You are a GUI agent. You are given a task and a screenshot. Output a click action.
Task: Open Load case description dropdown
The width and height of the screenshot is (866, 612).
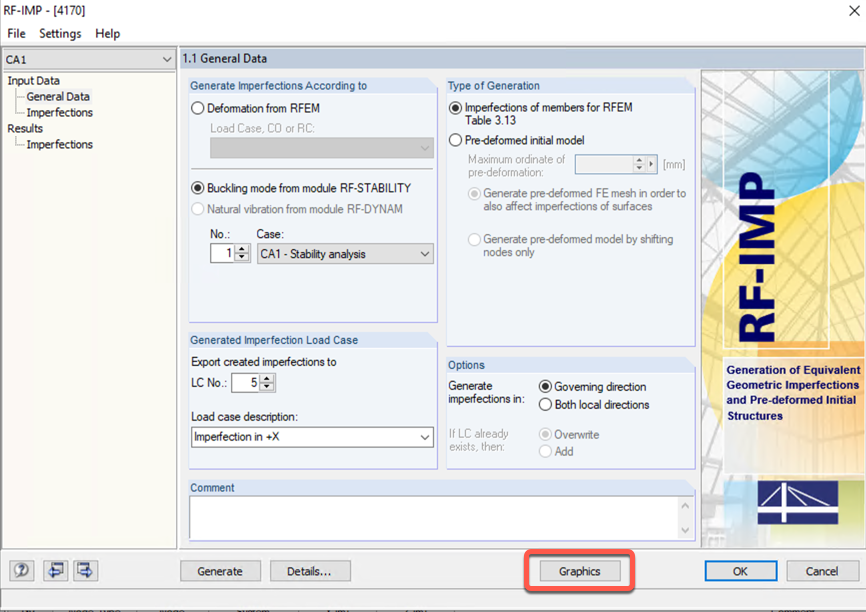click(424, 437)
